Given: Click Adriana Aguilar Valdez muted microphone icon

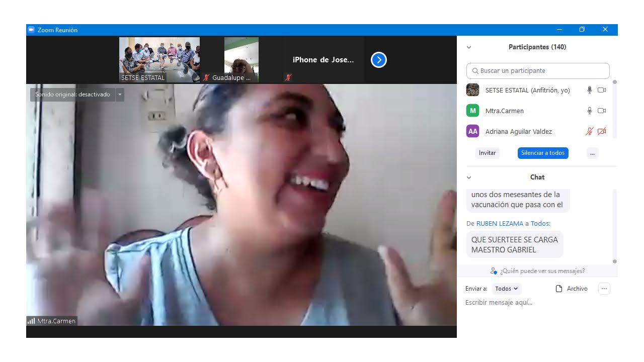Looking at the screenshot, I should coord(590,131).
